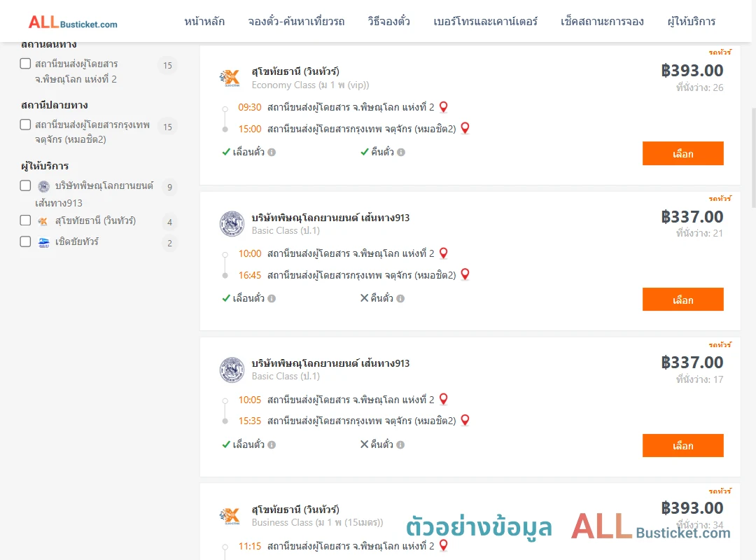Open จองตั๋ว-ค้นหาเที่ยวรถ menu
This screenshot has height=560, width=756.
pyautogui.click(x=296, y=21)
